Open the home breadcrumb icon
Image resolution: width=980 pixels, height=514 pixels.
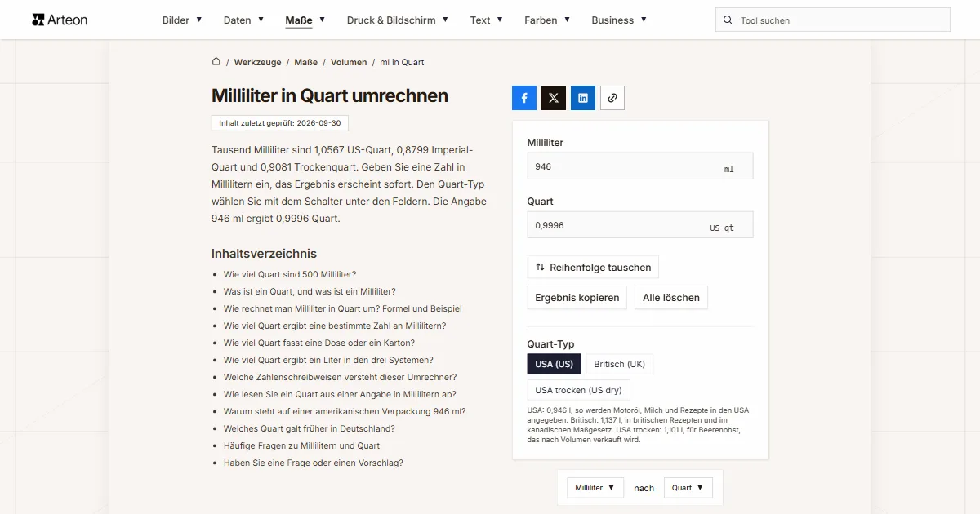[x=216, y=62]
